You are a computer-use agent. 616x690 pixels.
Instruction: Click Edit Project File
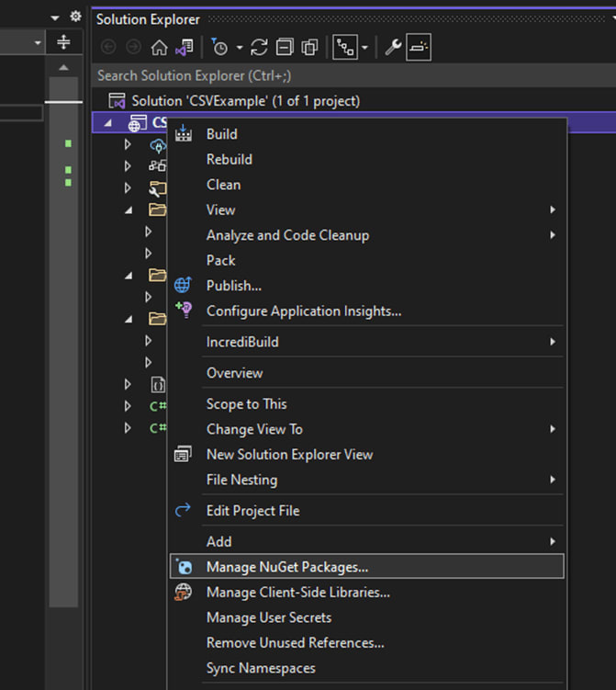[x=252, y=510]
